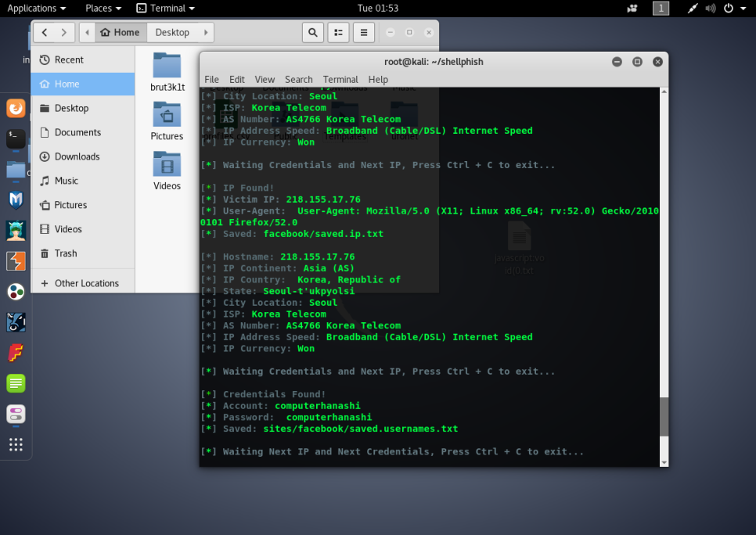This screenshot has height=535, width=756.
Task: Open terminal File menu
Action: (211, 80)
